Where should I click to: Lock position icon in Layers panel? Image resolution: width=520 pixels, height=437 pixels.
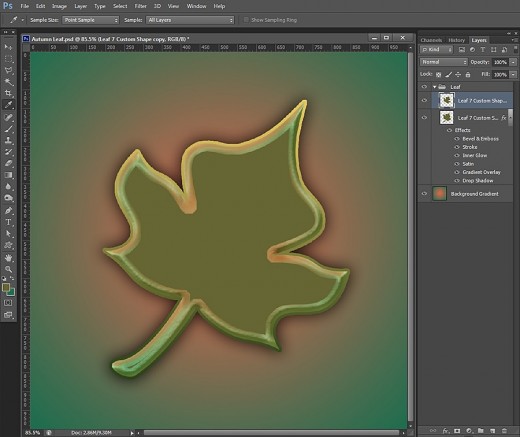click(458, 74)
